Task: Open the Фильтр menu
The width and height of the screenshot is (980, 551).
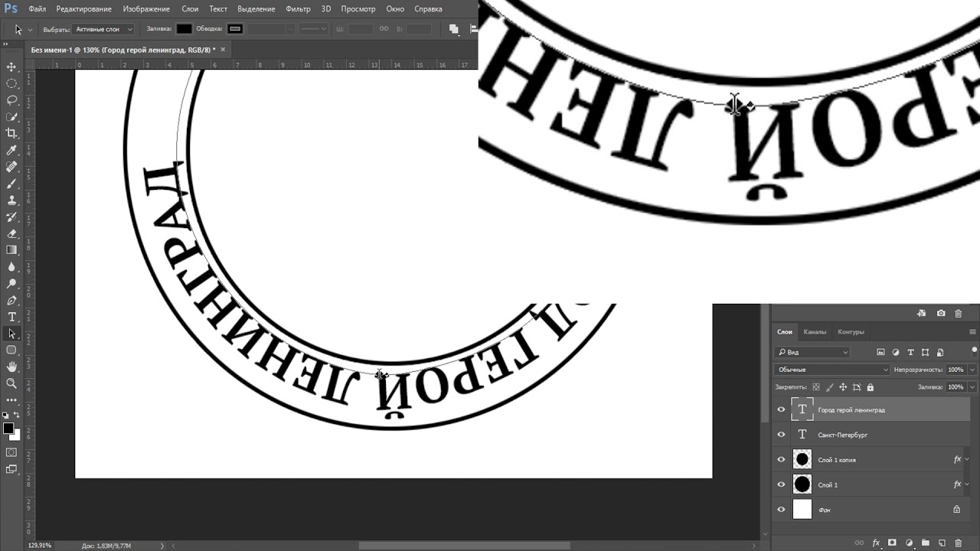Action: [x=298, y=9]
